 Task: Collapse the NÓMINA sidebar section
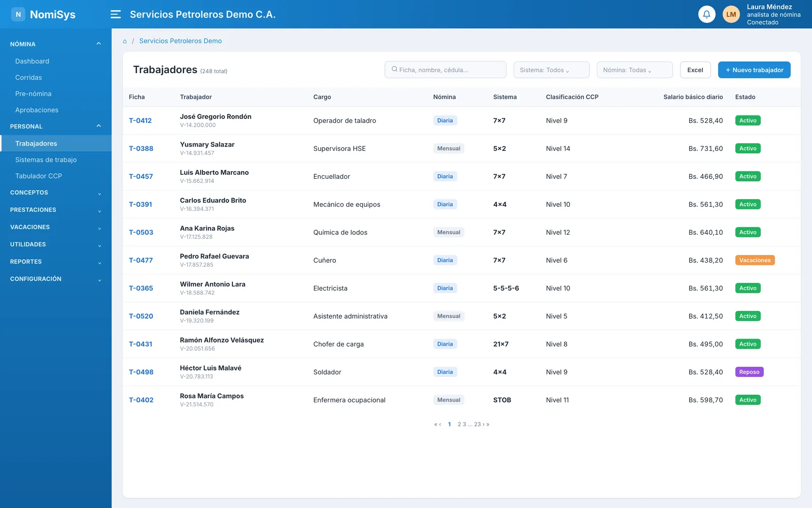[56, 44]
